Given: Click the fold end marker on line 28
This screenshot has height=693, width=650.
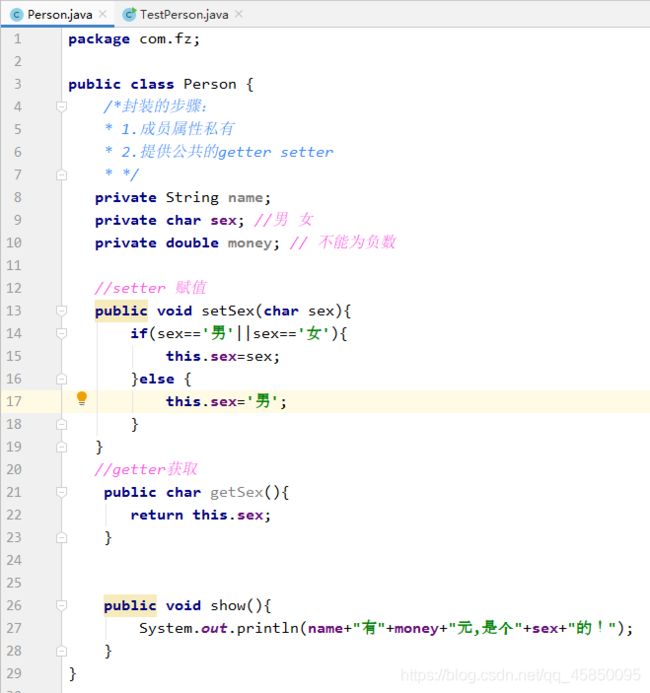Looking at the screenshot, I should (x=61, y=651).
